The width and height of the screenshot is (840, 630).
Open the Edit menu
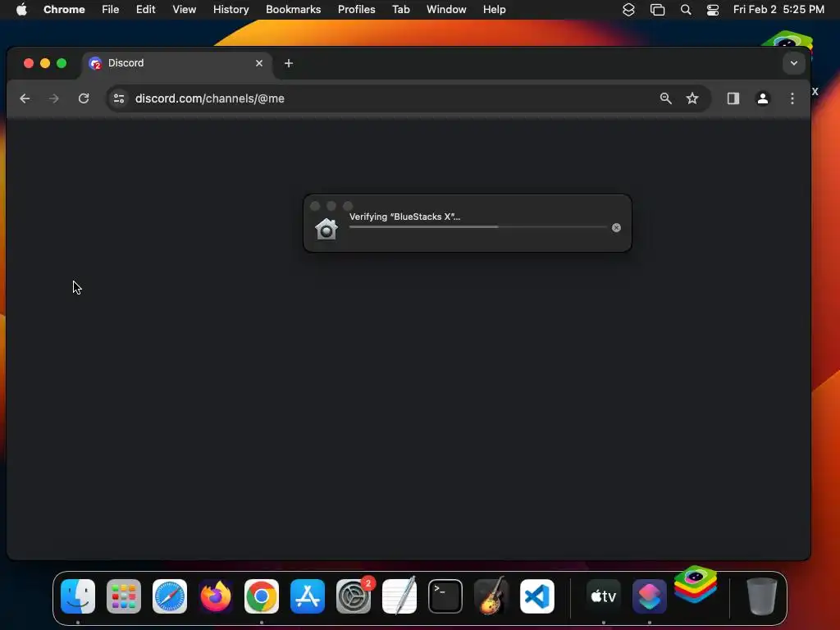(145, 10)
